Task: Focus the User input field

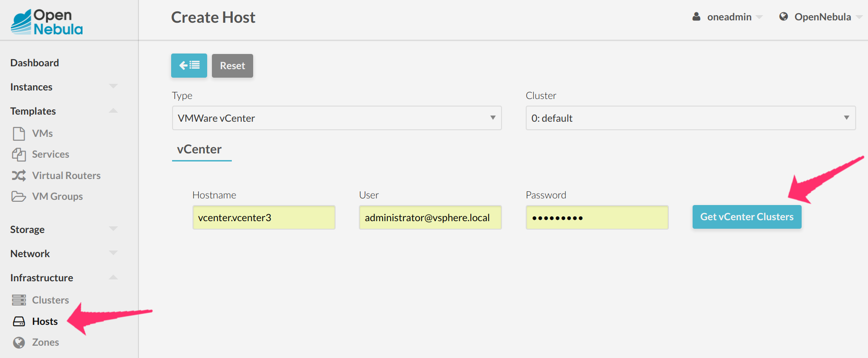Action: click(x=430, y=217)
